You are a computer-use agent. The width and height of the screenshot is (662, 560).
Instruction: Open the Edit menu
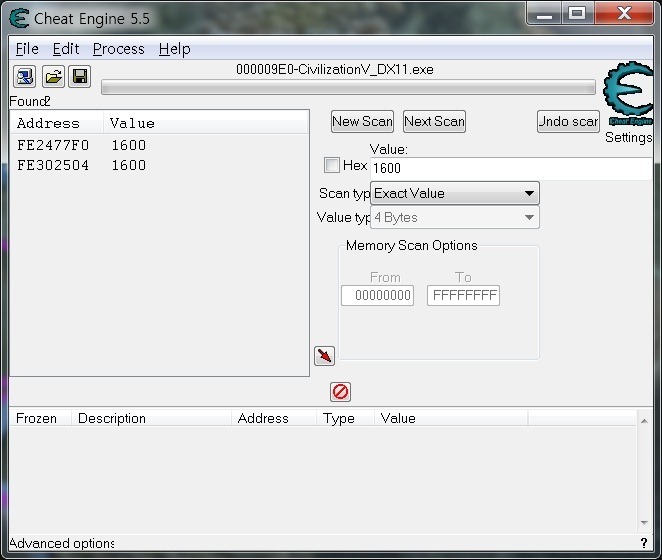tap(66, 49)
